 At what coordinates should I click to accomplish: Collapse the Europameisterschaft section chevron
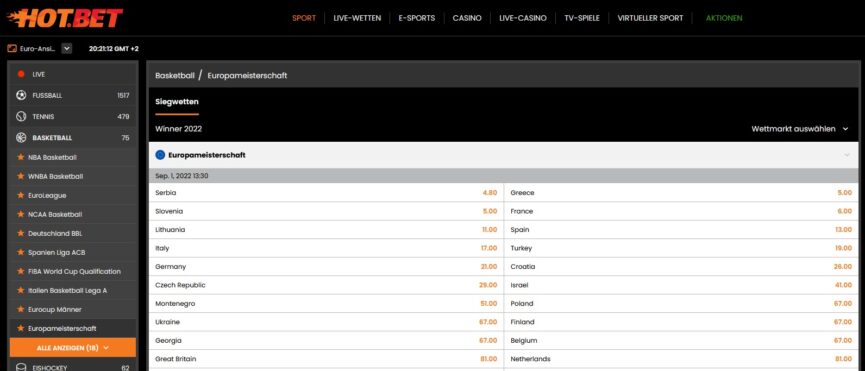(847, 155)
